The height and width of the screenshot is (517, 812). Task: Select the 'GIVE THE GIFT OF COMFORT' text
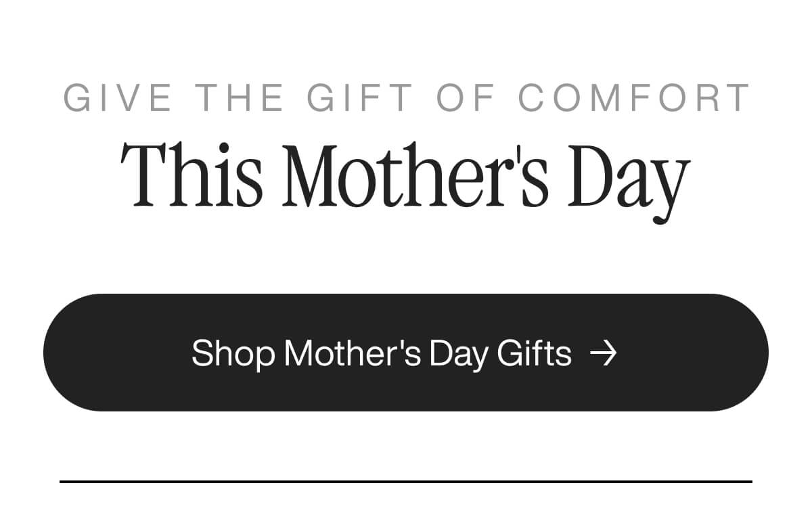(406, 96)
